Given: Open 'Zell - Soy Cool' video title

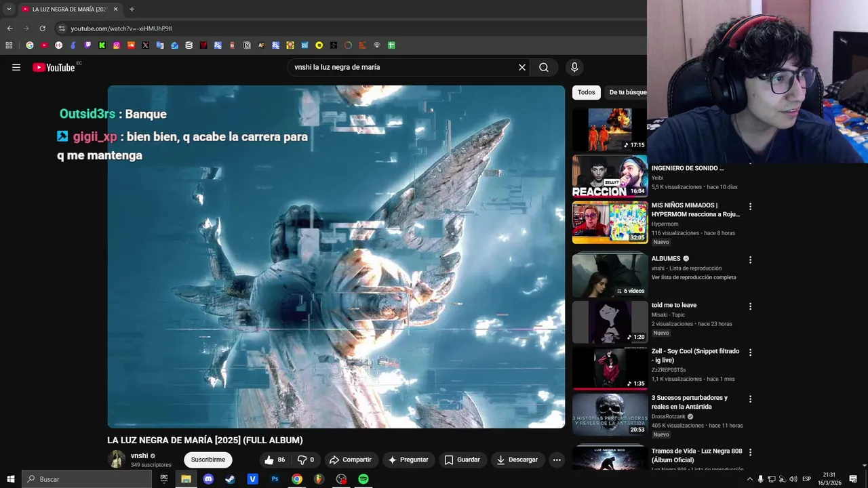Looking at the screenshot, I should click(696, 356).
